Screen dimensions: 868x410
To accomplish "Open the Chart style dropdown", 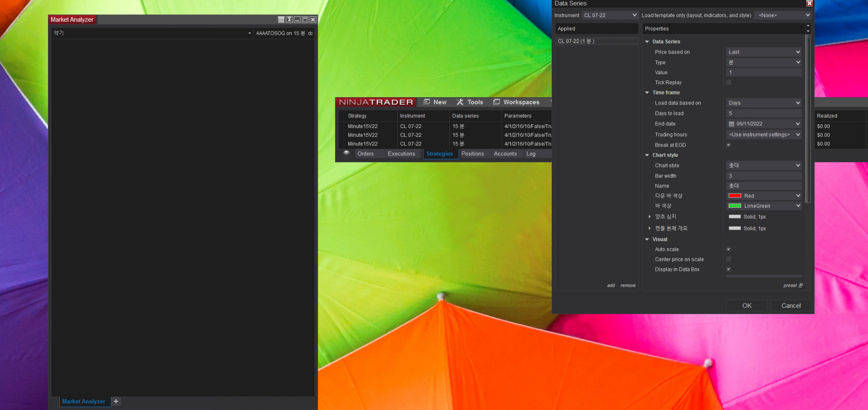I will point(764,165).
